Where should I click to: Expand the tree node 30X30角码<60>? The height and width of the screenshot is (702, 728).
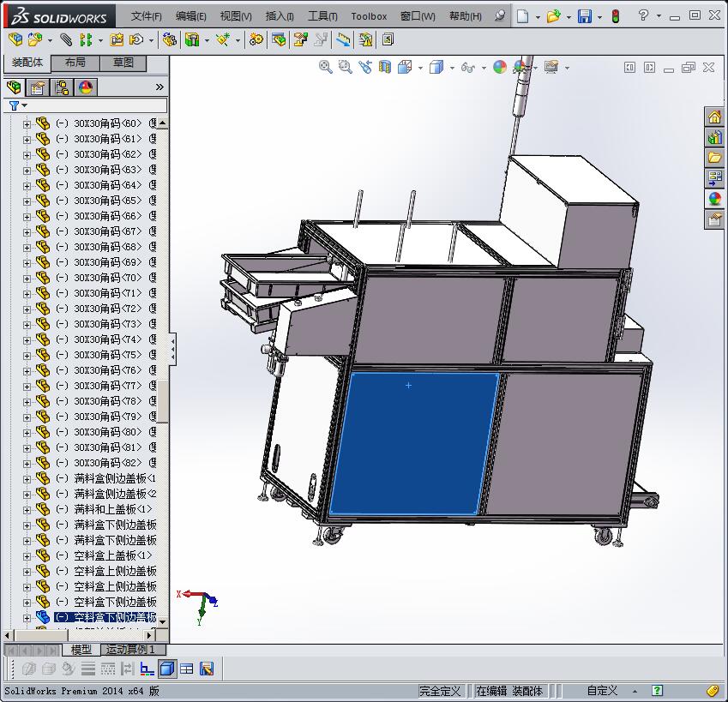[x=27, y=124]
